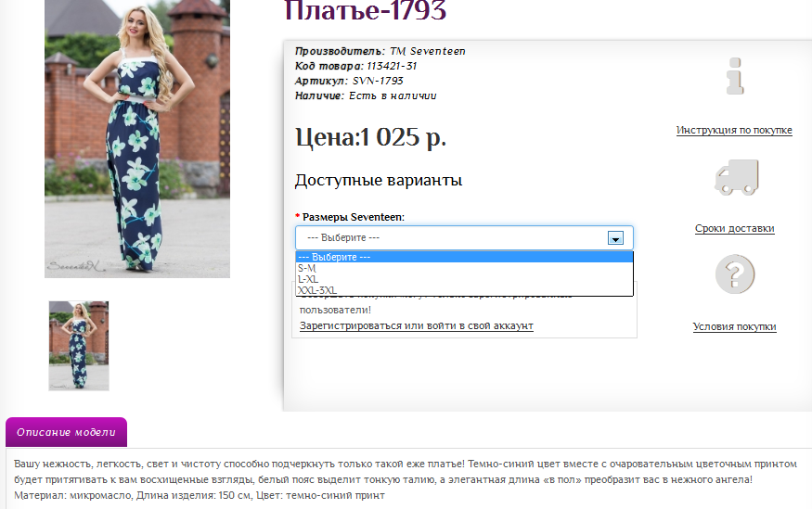Click the Код товара: 113421-31 line
The width and height of the screenshot is (812, 509).
[355, 66]
